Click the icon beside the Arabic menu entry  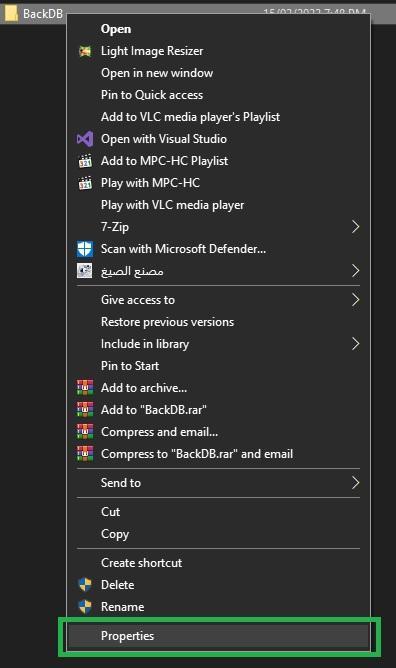[85, 271]
